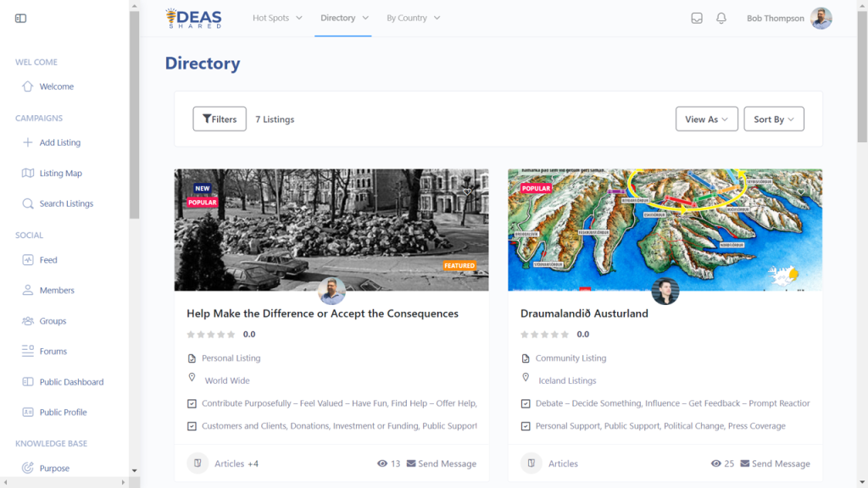Click the Bob Thompson username
The height and width of the screenshot is (488, 868).
point(775,19)
